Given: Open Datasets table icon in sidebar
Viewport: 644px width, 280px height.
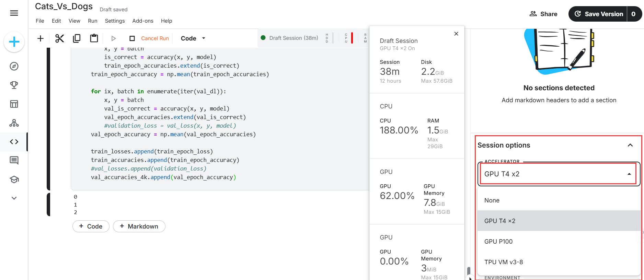Looking at the screenshot, I should tap(14, 104).
